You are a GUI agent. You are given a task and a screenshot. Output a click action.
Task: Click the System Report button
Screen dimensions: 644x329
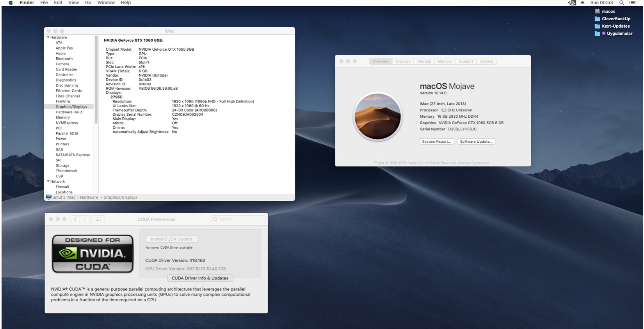(437, 142)
